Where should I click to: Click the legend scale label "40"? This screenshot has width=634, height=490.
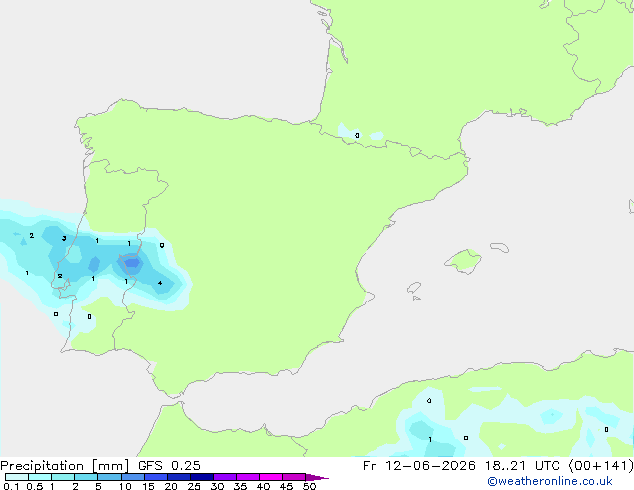point(263,486)
